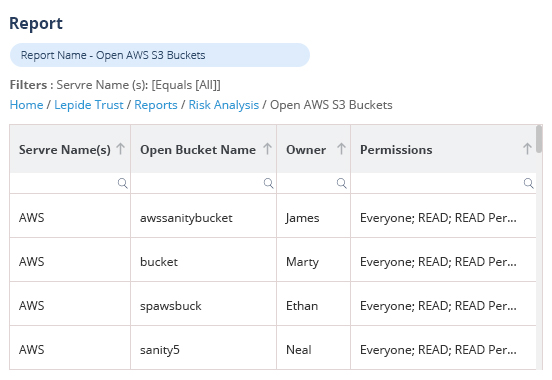
Task: Click search icon in Open Bucket Name filter
Action: point(269,183)
